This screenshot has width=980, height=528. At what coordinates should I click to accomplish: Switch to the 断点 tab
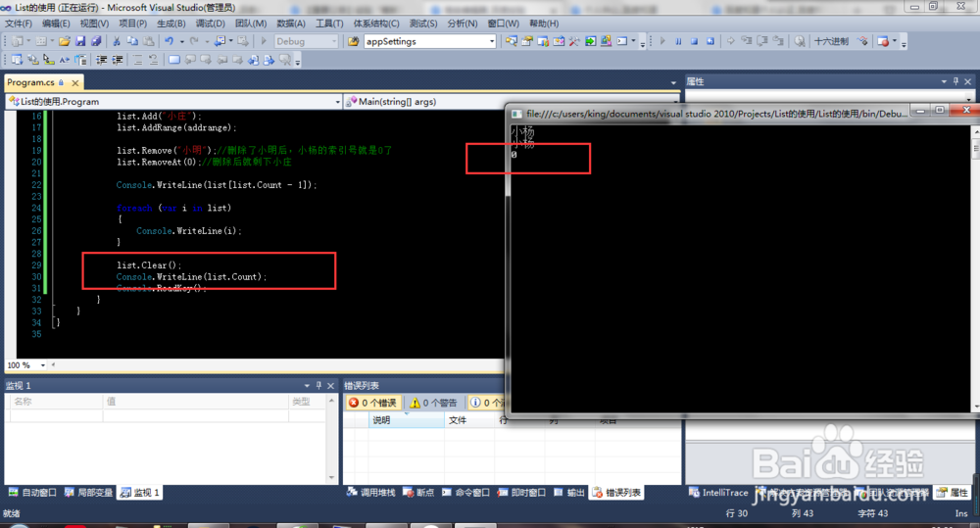tap(418, 493)
